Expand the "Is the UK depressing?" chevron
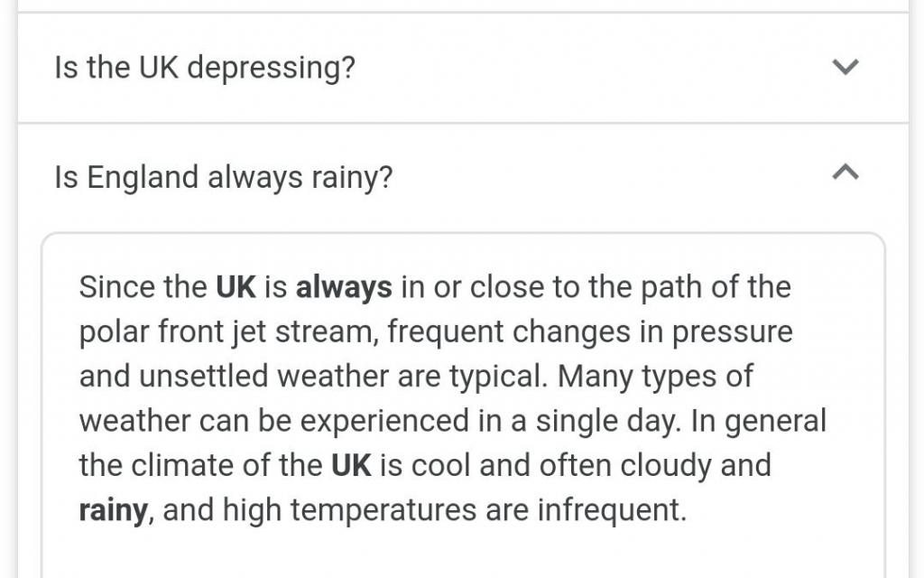The height and width of the screenshot is (578, 924). 845,67
